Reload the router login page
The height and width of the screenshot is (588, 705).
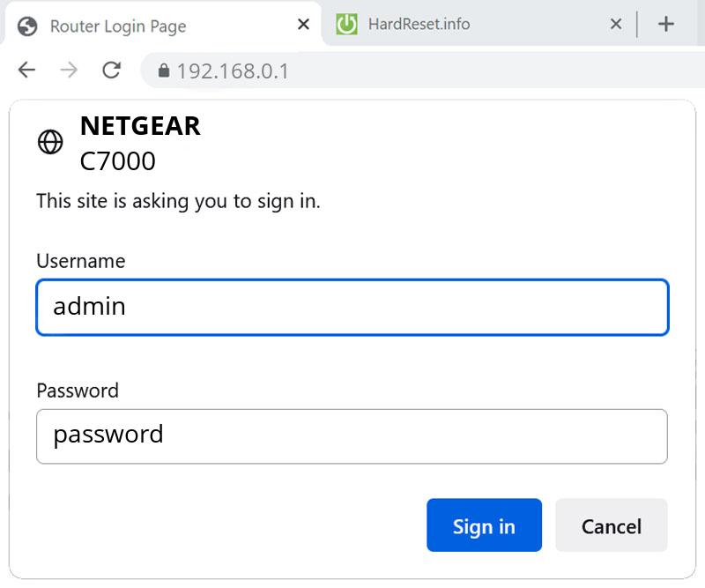pos(112,71)
